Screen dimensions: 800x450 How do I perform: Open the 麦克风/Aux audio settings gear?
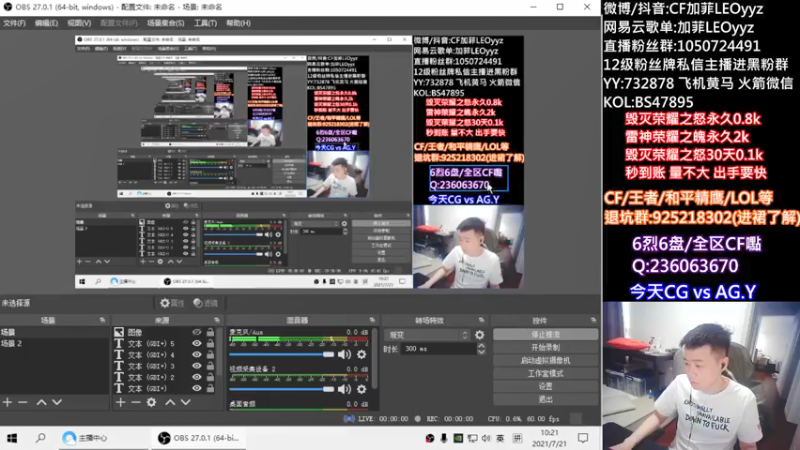point(361,354)
